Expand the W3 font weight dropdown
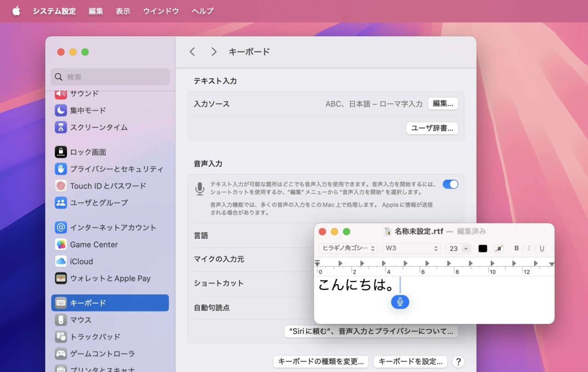The image size is (588, 372). (x=412, y=248)
